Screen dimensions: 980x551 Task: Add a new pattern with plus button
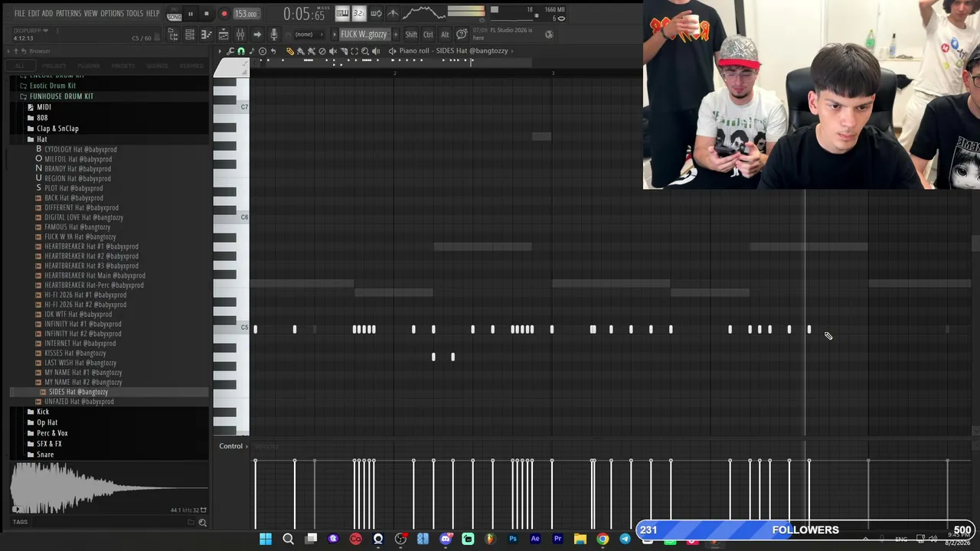(x=396, y=34)
